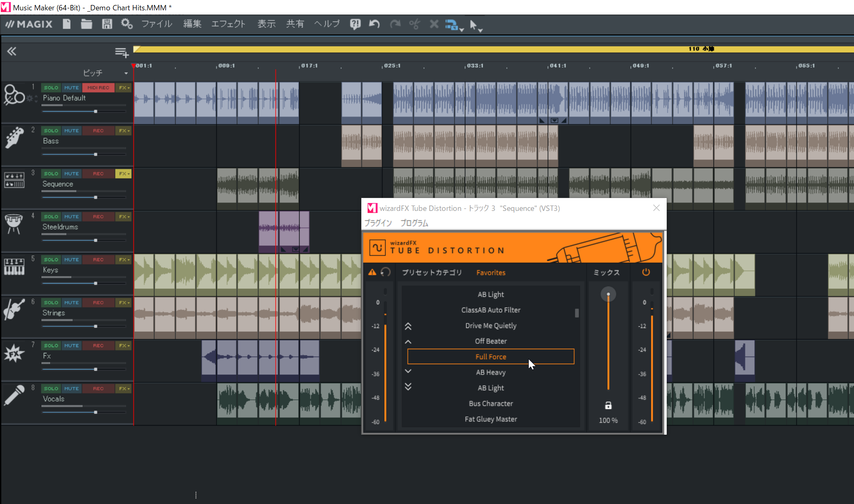The height and width of the screenshot is (504, 854).
Task: Open the Favorites preset category selector
Action: 491,273
